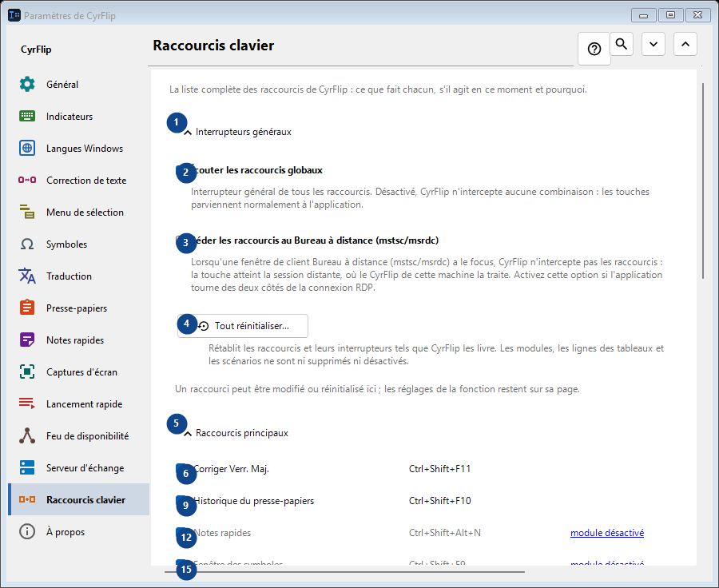Click the Ctrl+Shift+F11 shortcut value
This screenshot has height=588, width=719.
pyautogui.click(x=439, y=469)
